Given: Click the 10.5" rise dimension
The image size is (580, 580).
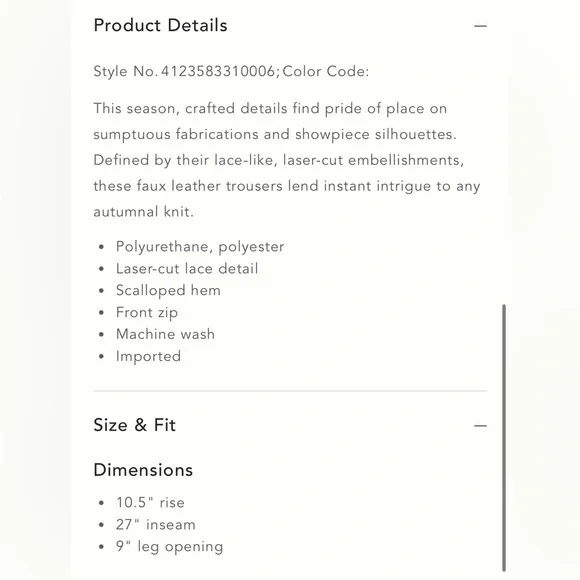Looking at the screenshot, I should pos(150,503).
